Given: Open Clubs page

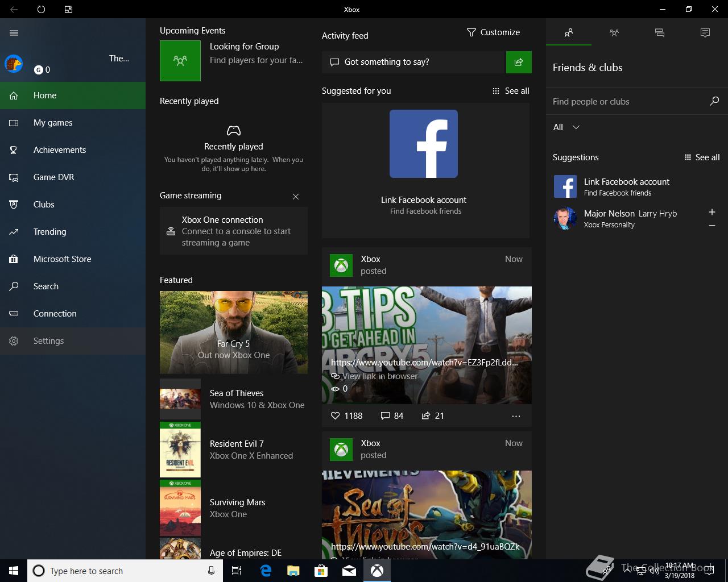Looking at the screenshot, I should pyautogui.click(x=73, y=205).
